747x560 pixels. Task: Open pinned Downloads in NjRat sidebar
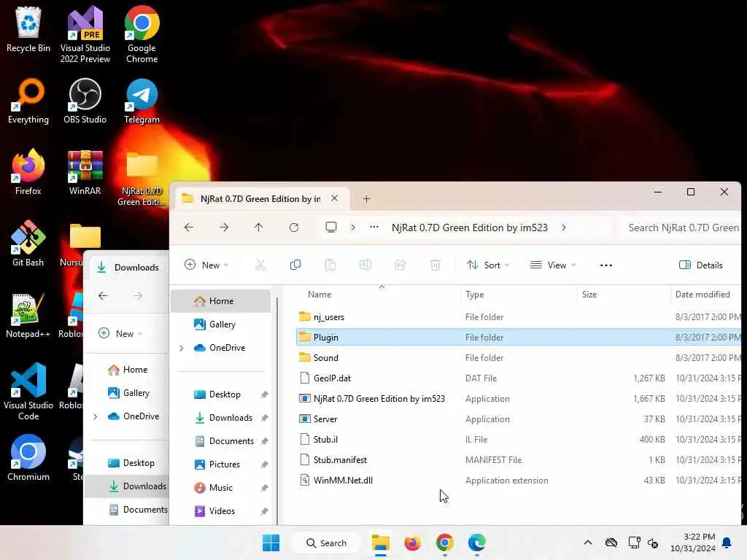(x=220, y=418)
